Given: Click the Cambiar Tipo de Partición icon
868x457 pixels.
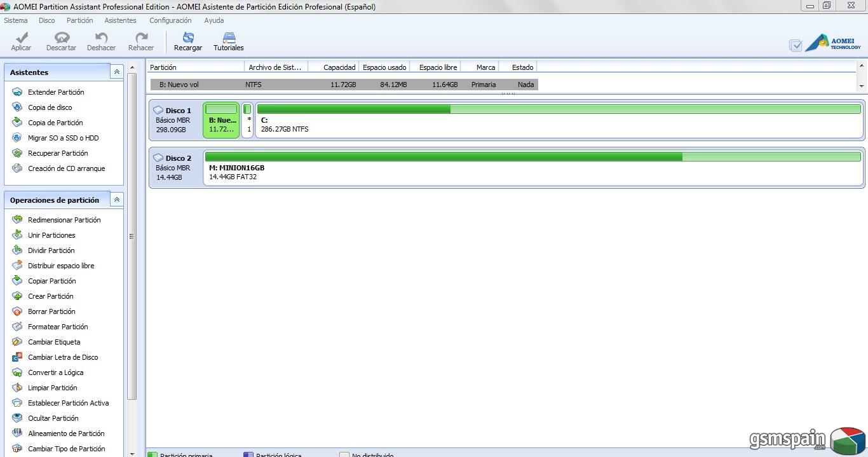Looking at the screenshot, I should pyautogui.click(x=17, y=449).
